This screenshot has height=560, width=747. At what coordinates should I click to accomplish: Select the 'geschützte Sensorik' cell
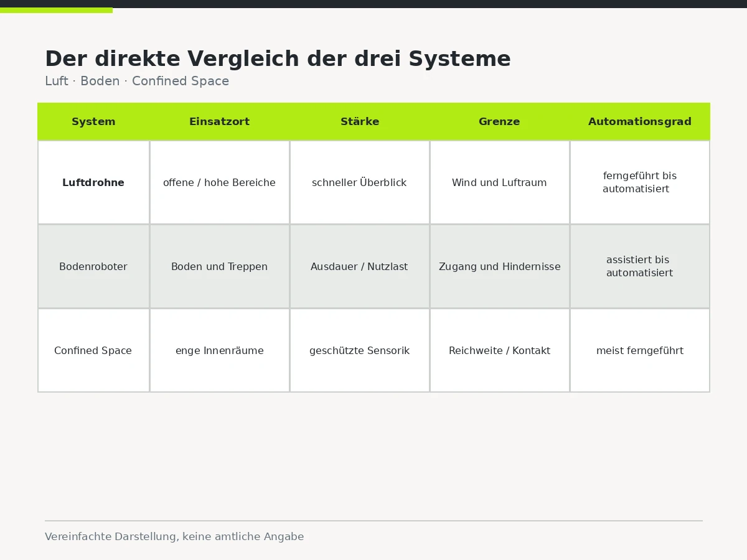coord(360,350)
